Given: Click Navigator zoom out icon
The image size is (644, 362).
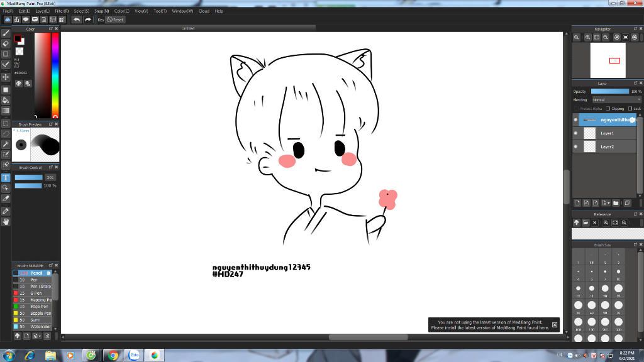Looking at the screenshot, I should click(606, 37).
